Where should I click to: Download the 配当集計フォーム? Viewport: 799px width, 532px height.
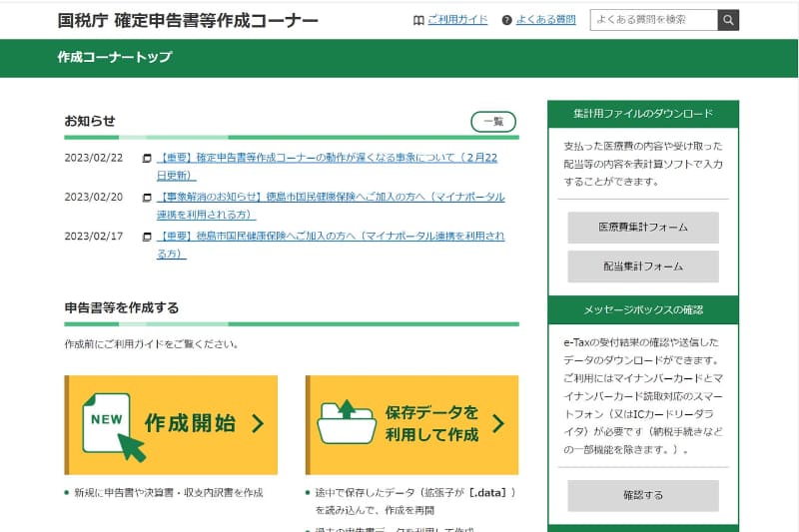(643, 266)
